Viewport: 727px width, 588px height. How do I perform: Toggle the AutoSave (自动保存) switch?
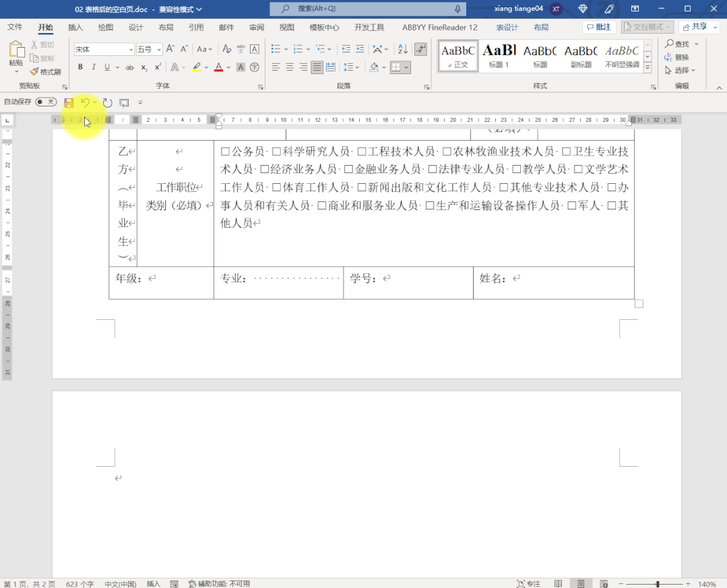pos(46,102)
